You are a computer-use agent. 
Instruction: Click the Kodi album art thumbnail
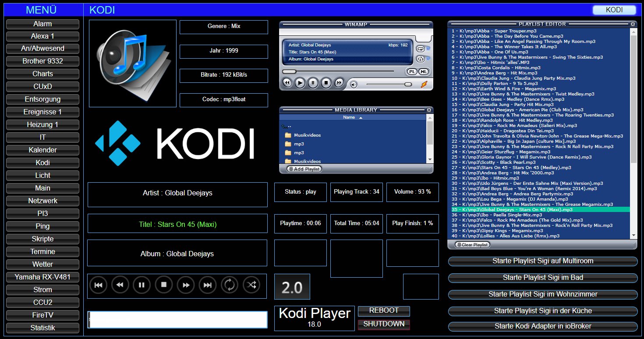pyautogui.click(x=133, y=64)
